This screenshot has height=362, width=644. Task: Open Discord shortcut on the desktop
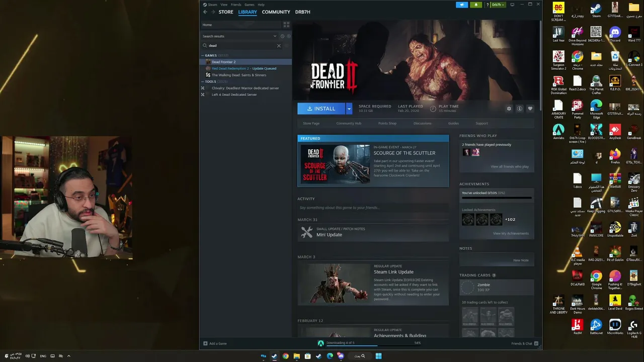tap(615, 34)
